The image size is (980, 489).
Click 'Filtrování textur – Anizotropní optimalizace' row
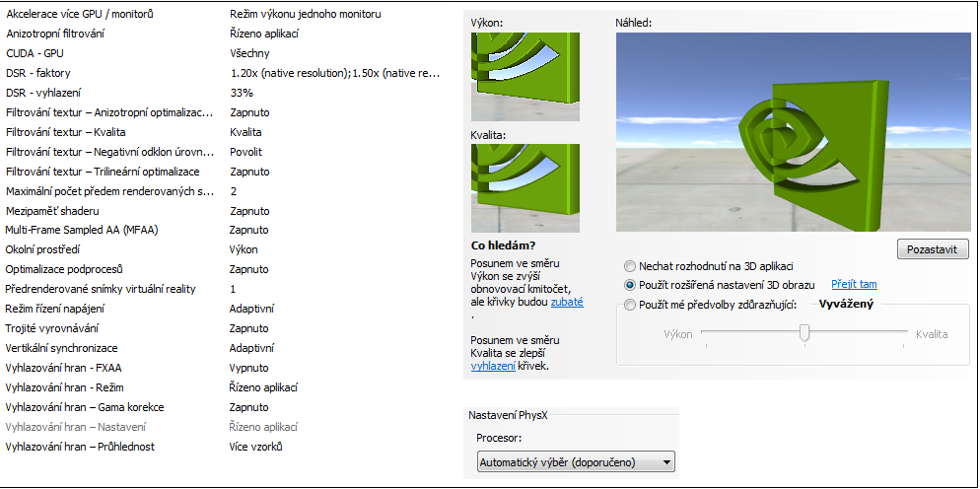click(225, 112)
